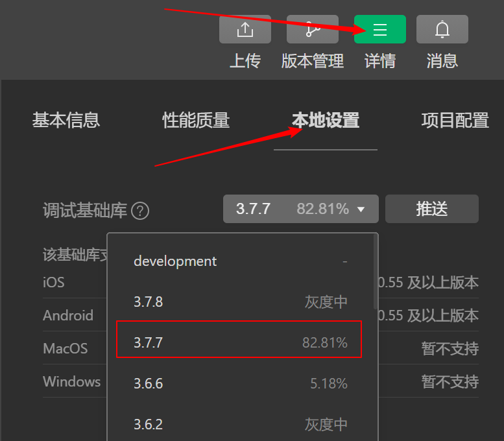Viewport: 504px width, 441px height.
Task: Click the 版本管理 label
Action: (313, 61)
